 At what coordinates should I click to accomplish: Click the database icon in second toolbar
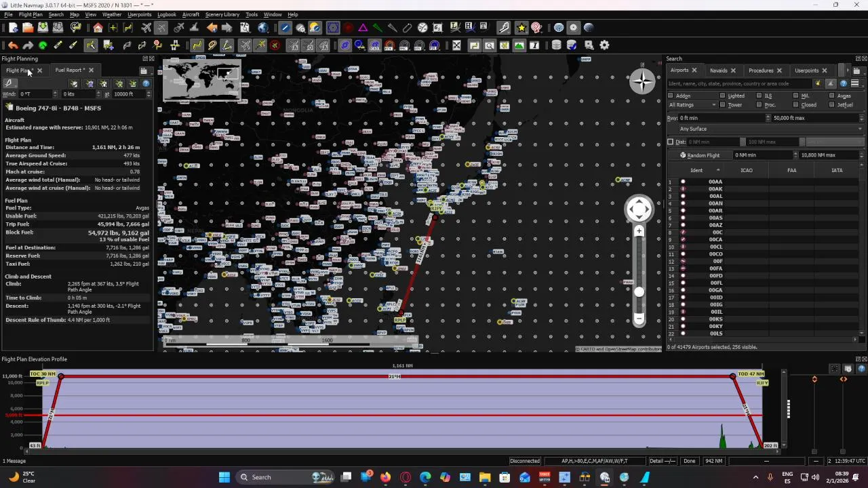coord(557,45)
